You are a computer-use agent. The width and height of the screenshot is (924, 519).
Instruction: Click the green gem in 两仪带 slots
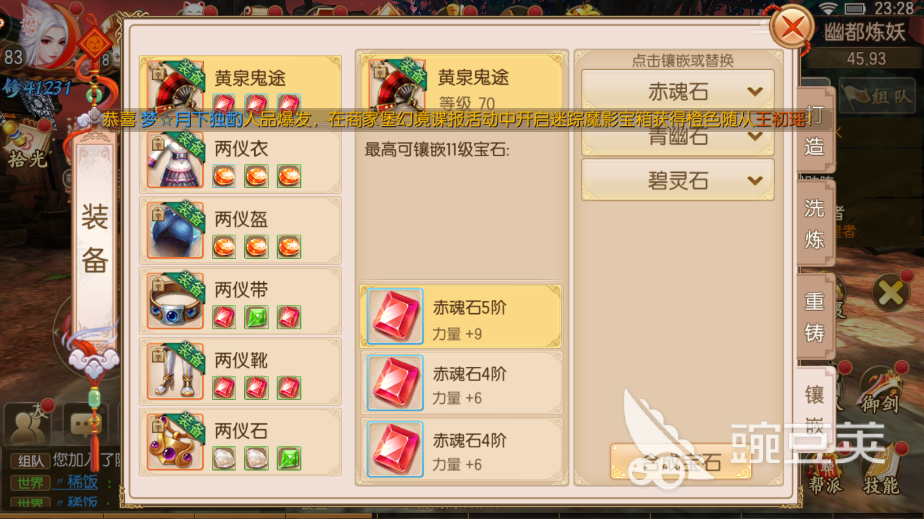[256, 317]
